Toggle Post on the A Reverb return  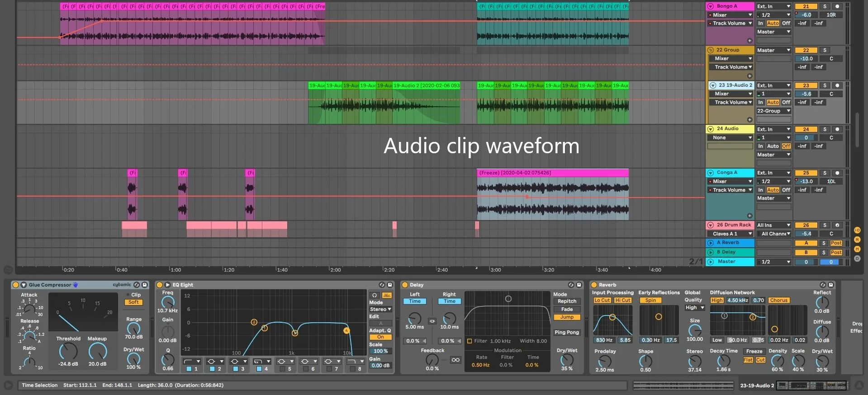coord(836,243)
